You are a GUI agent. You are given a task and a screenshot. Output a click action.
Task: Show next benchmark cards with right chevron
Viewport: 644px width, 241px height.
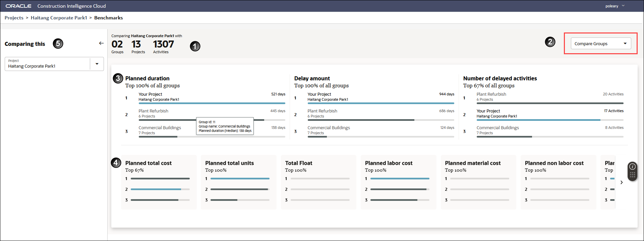(x=622, y=182)
